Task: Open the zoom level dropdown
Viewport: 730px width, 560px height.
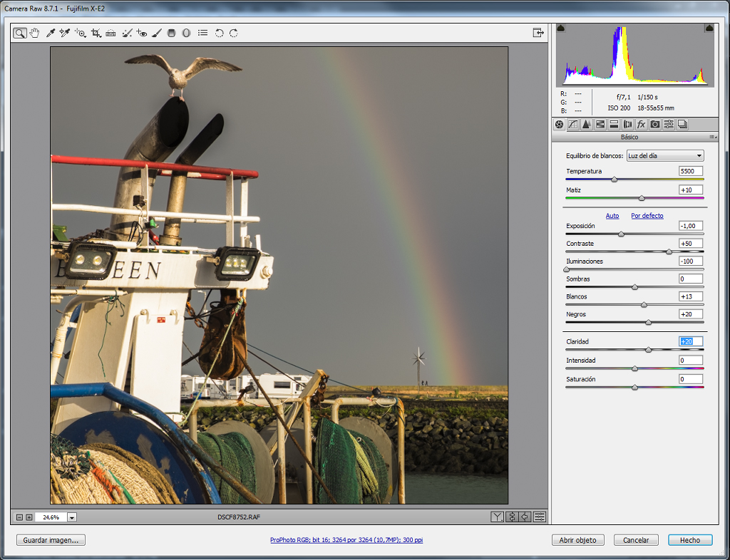Action: click(x=72, y=517)
